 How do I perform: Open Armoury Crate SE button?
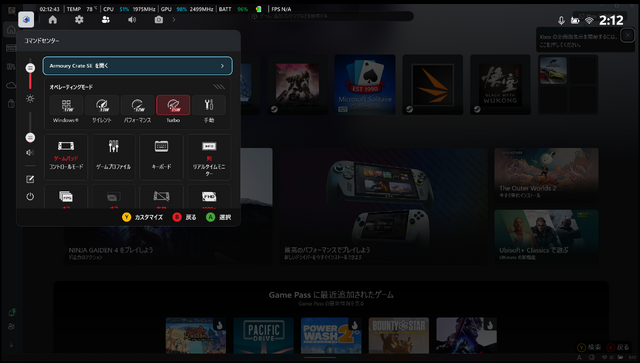pyautogui.click(x=138, y=66)
